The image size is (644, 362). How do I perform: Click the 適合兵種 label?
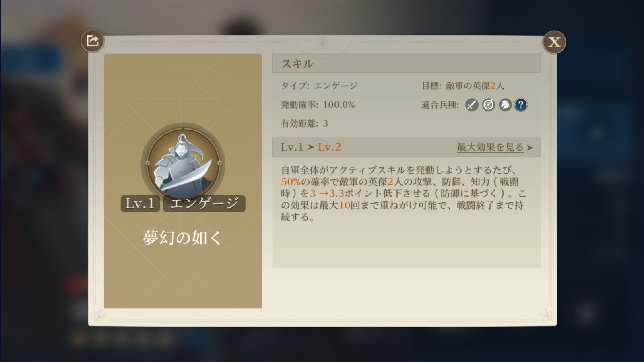(440, 105)
